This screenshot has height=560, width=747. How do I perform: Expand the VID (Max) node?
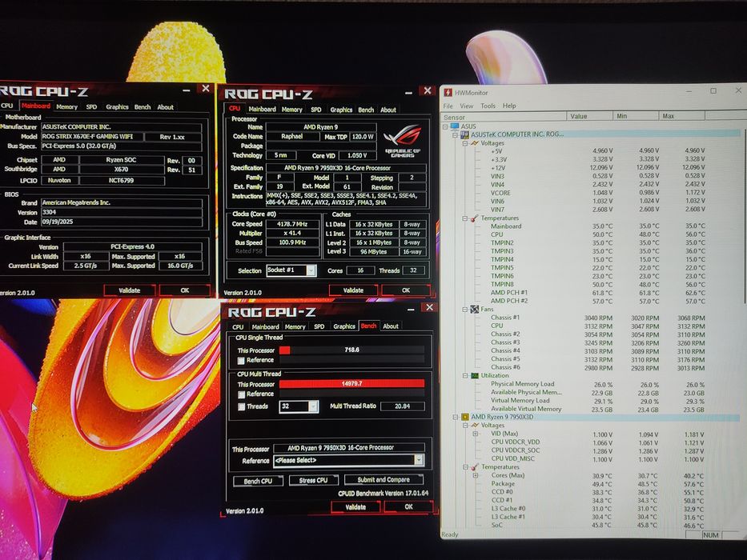click(475, 434)
